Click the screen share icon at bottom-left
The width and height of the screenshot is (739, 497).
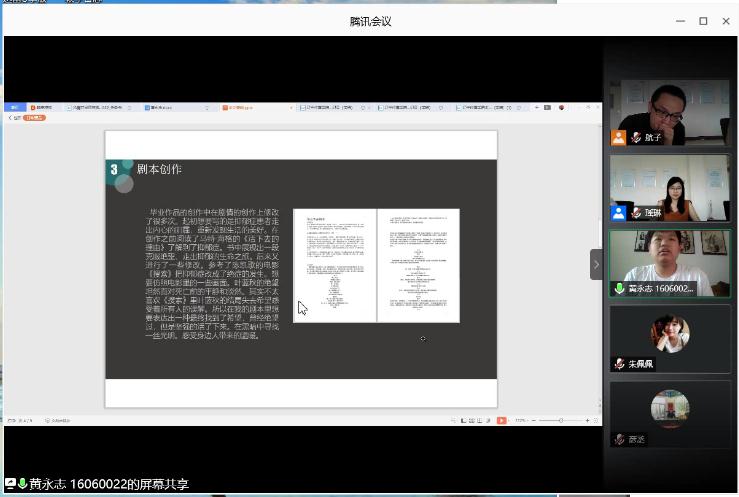[10, 484]
